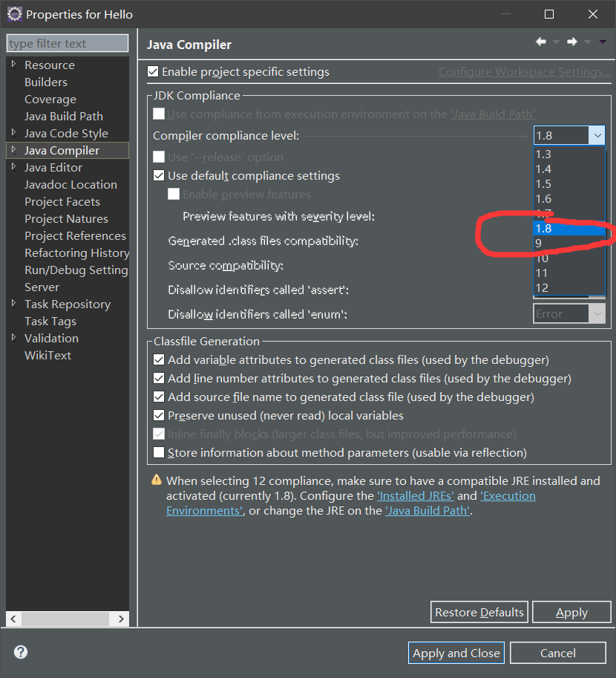
Task: Enable Store information about method parameters
Action: click(x=159, y=453)
